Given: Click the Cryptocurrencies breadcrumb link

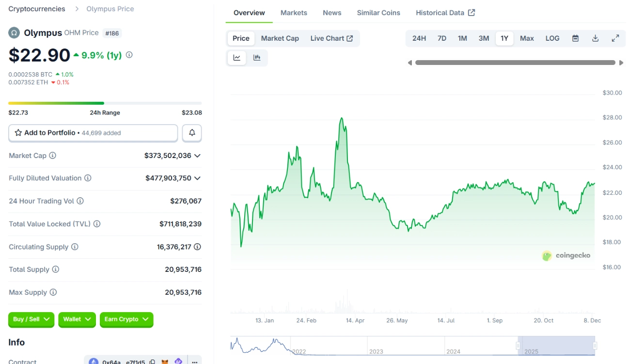Looking at the screenshot, I should pyautogui.click(x=37, y=9).
